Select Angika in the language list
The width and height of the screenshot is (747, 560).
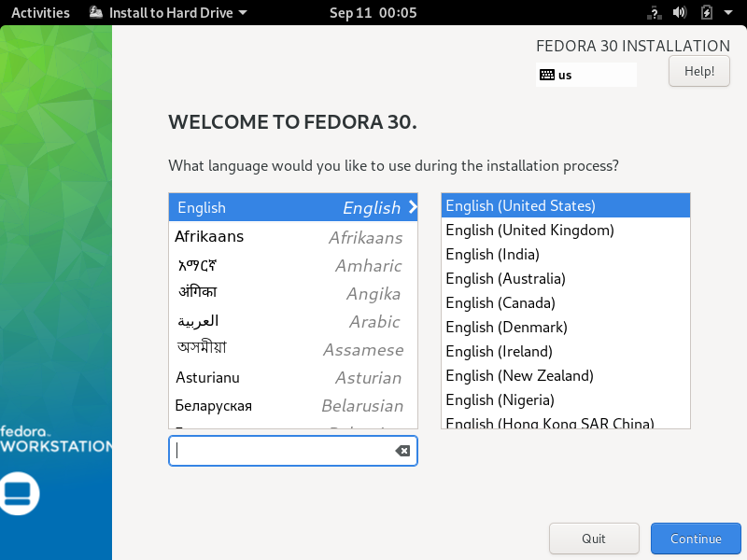(x=293, y=293)
